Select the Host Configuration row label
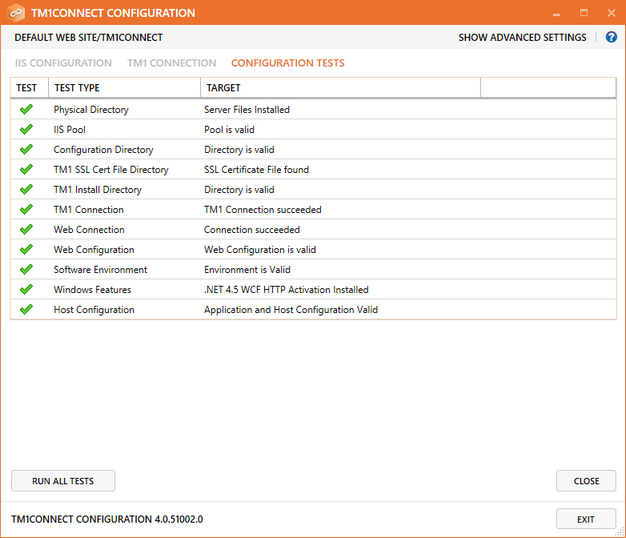Viewport: 626px width, 538px height. click(x=94, y=309)
